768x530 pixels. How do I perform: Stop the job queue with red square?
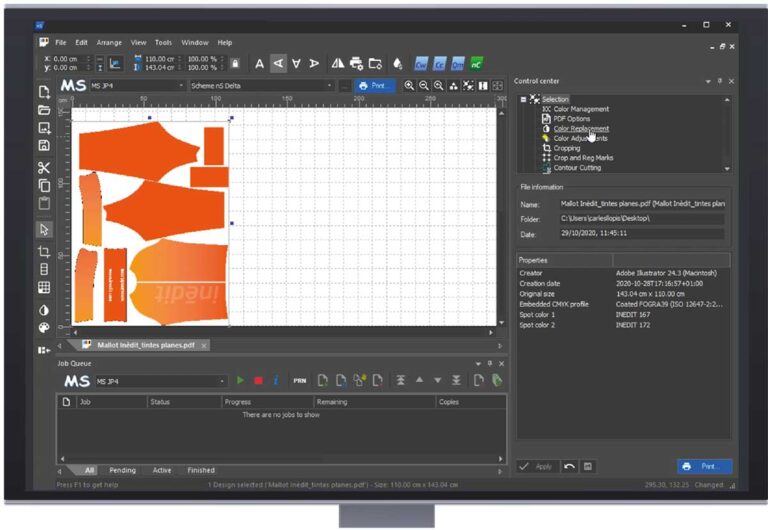[259, 381]
